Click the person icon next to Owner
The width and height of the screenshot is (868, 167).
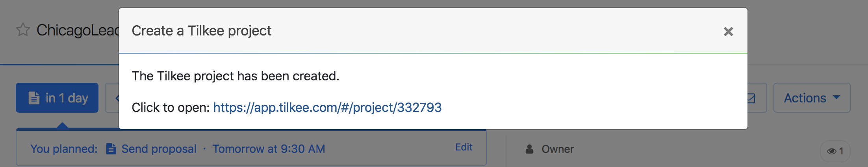[530, 149]
